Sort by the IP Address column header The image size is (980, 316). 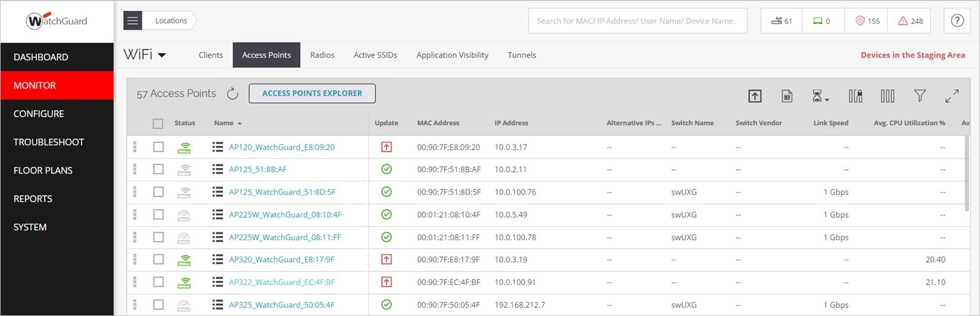[511, 123]
